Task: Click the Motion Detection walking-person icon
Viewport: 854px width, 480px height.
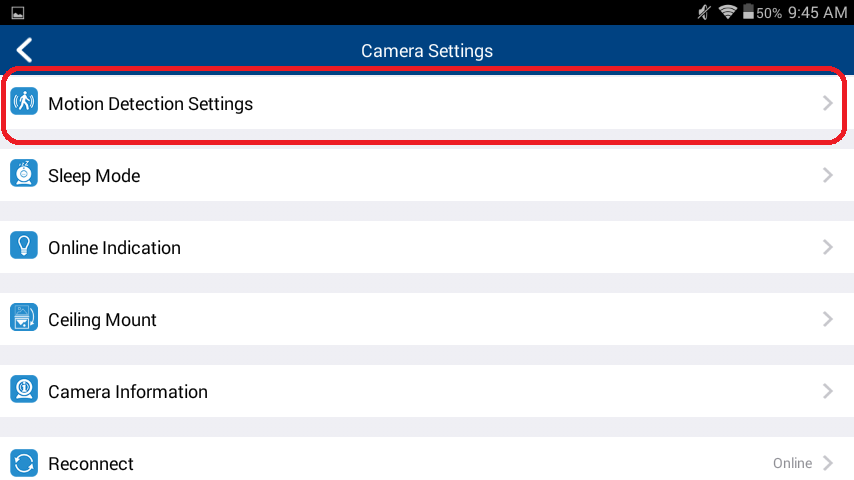Action: pos(24,101)
